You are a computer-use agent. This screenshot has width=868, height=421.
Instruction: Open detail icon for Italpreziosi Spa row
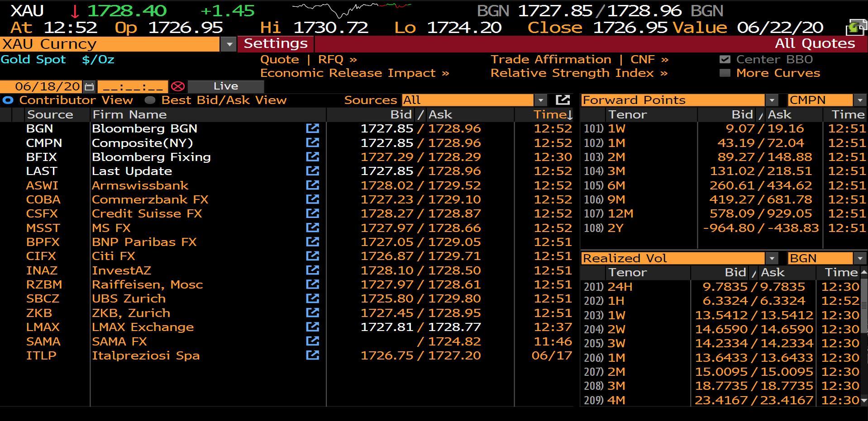pos(312,355)
